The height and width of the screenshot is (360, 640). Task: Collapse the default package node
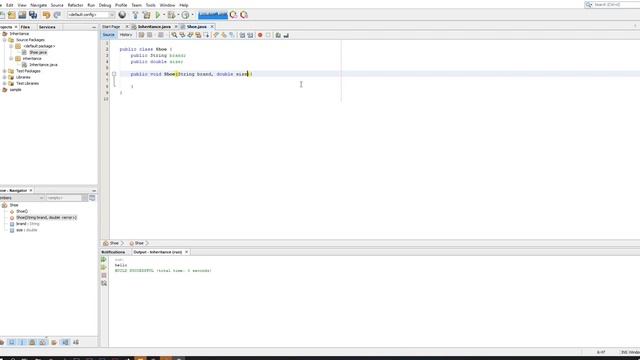coord(11,46)
